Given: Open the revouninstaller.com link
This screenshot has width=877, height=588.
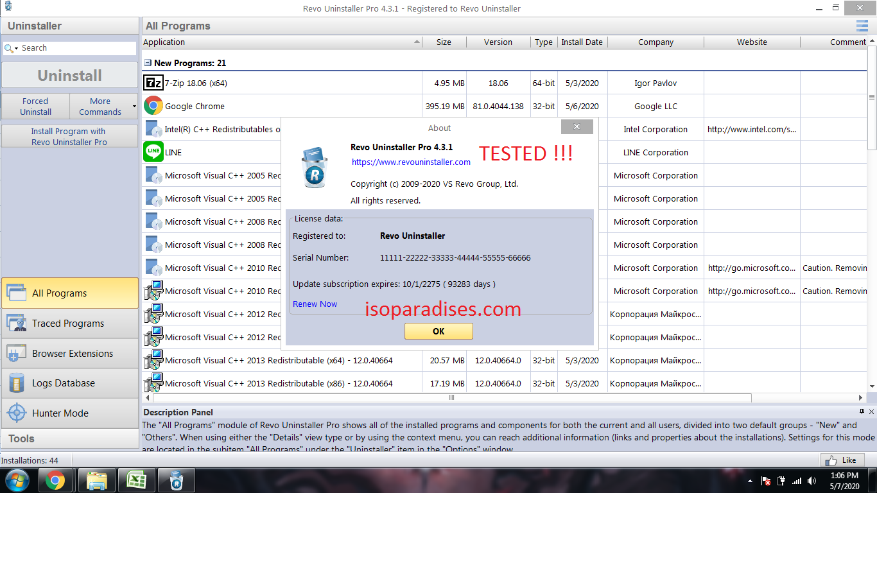Looking at the screenshot, I should 411,162.
